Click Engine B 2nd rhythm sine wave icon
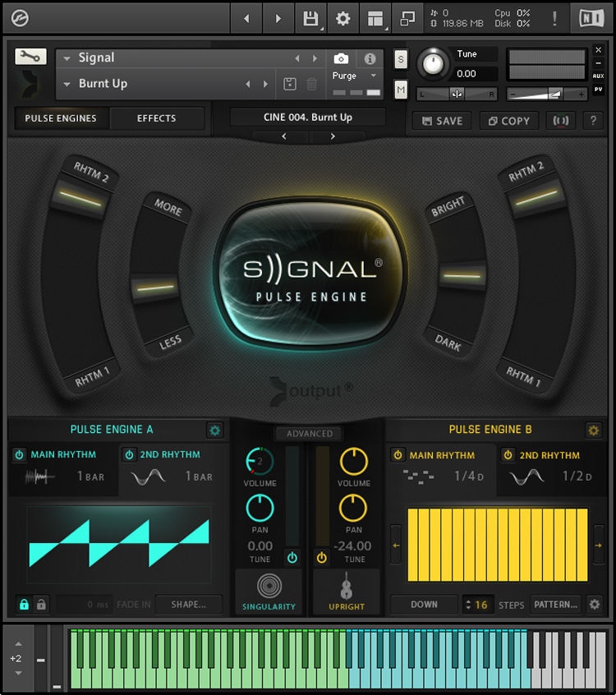 526,477
